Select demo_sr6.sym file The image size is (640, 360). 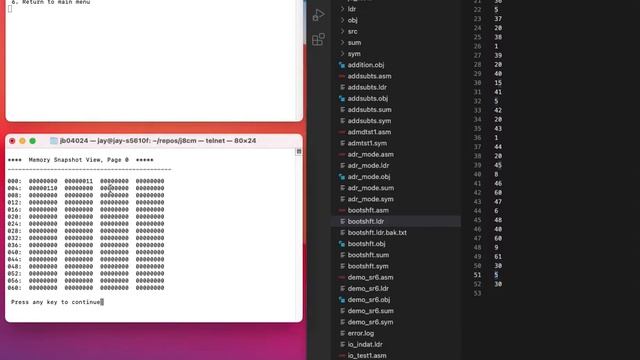(x=371, y=322)
